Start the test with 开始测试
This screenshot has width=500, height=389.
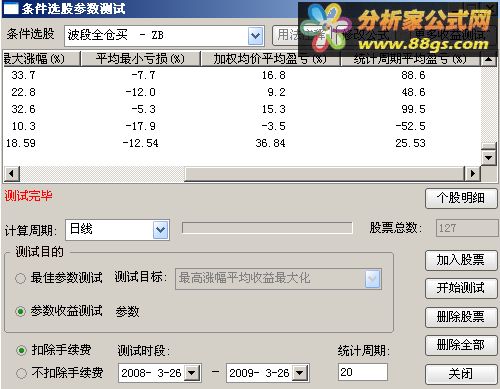click(461, 288)
